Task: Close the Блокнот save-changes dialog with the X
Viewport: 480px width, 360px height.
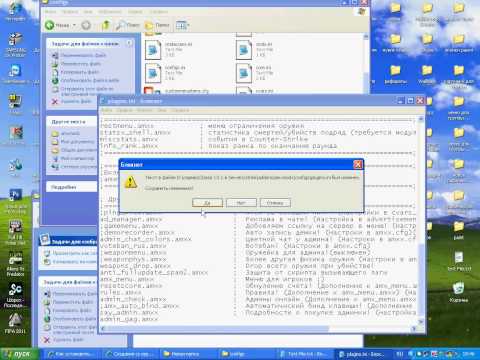Action: (x=358, y=164)
